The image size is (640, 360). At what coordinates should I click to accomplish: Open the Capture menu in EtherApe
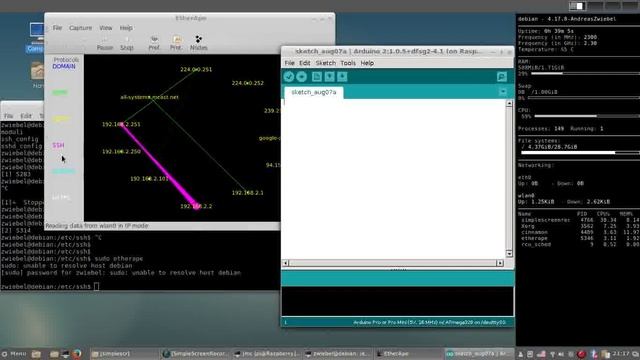point(80,28)
